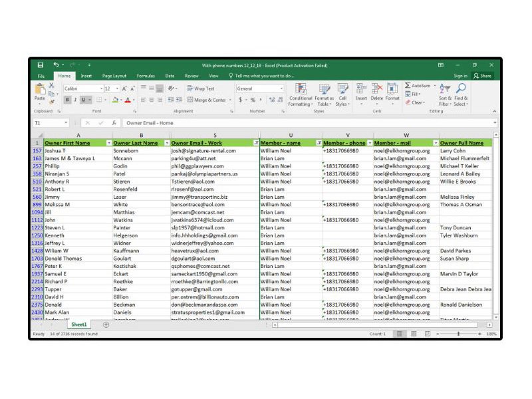The image size is (532, 399).
Task: Open the Formulas ribbon tab
Action: [x=146, y=76]
